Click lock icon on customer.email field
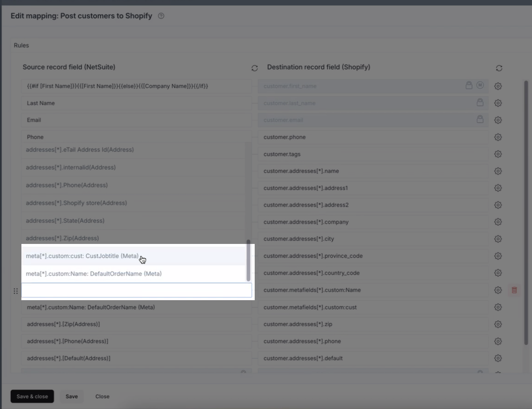This screenshot has height=409, width=532. coord(480,119)
